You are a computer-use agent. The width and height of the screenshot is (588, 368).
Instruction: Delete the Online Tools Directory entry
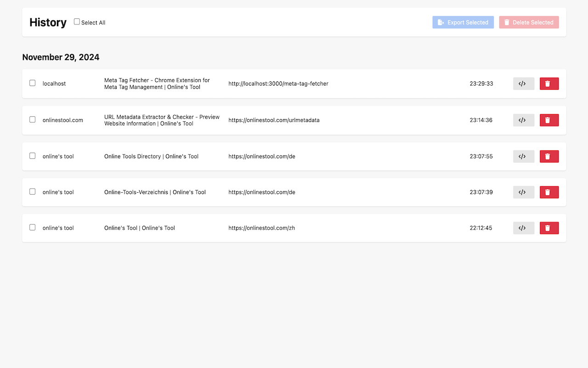coord(549,156)
